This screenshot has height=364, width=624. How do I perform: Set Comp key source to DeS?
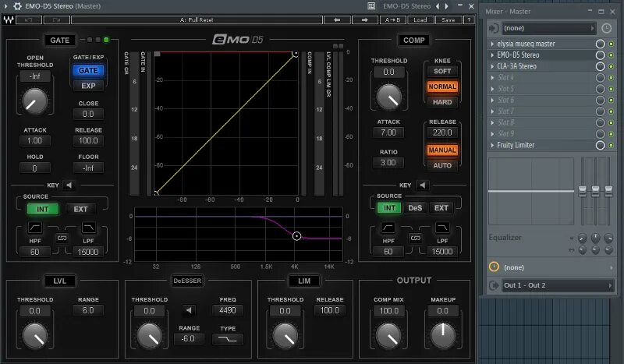[x=415, y=208]
